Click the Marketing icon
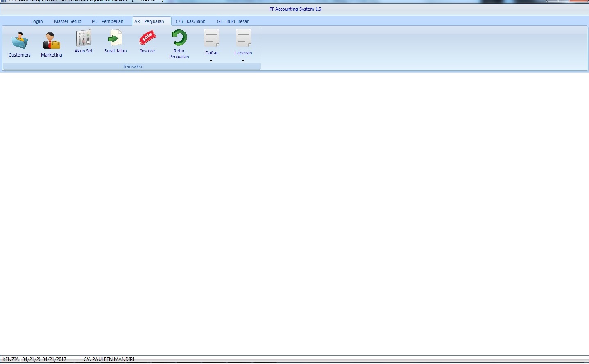 pos(52,45)
